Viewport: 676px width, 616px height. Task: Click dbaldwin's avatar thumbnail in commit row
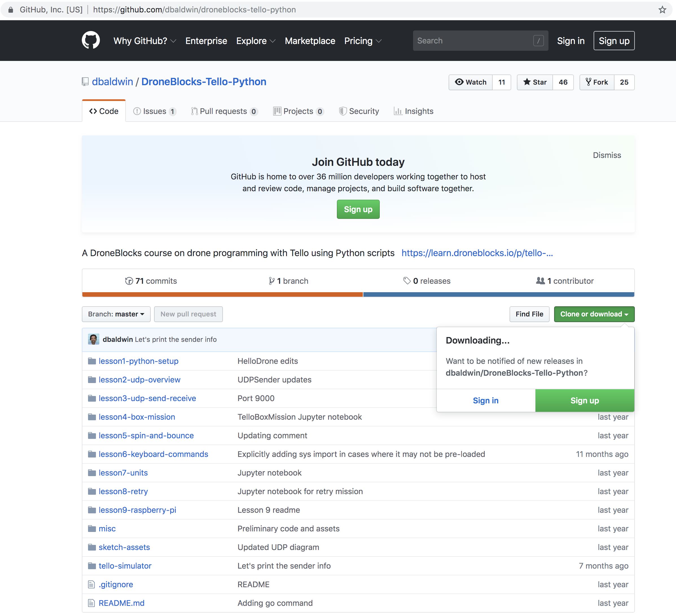[94, 339]
